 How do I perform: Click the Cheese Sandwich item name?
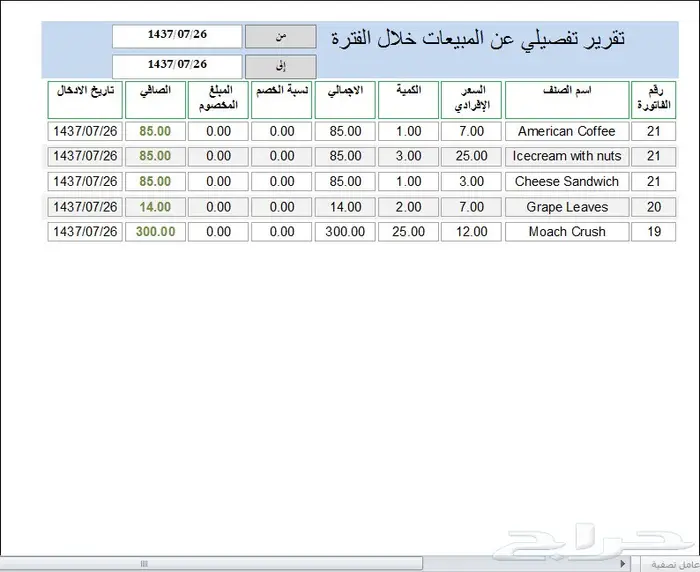(x=567, y=182)
